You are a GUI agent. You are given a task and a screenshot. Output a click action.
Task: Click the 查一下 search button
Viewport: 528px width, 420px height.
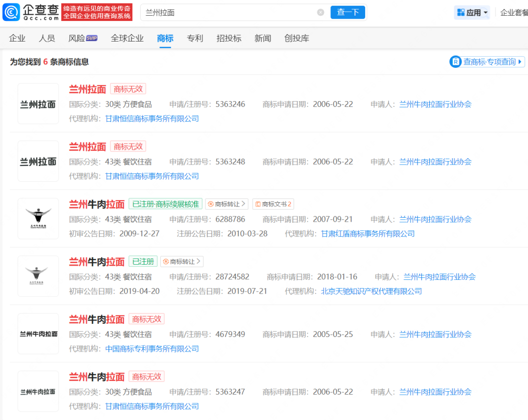[348, 12]
